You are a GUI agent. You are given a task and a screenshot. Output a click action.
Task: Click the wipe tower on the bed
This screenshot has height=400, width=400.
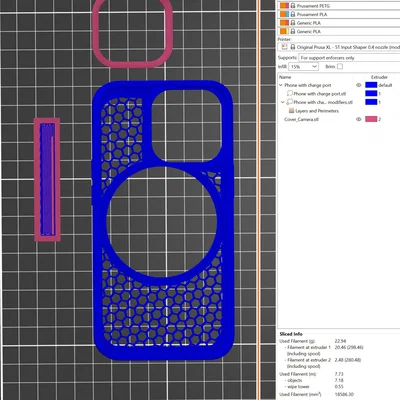pos(47,179)
